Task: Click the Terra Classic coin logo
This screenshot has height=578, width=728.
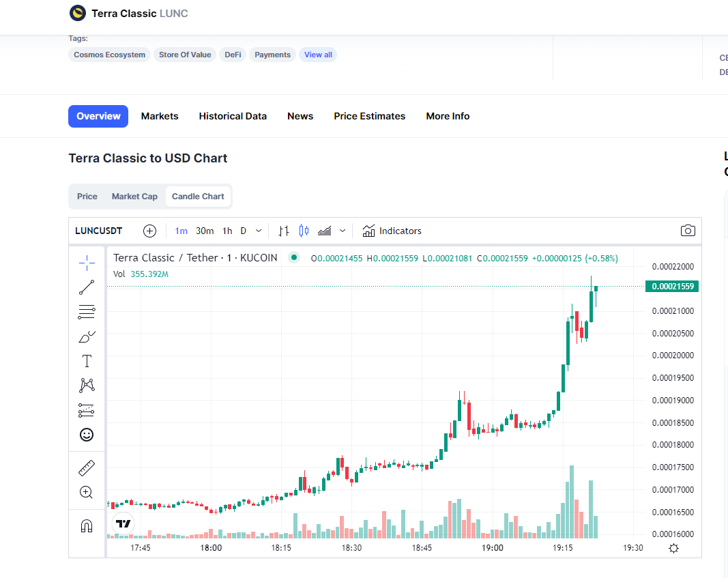Action: (x=78, y=14)
